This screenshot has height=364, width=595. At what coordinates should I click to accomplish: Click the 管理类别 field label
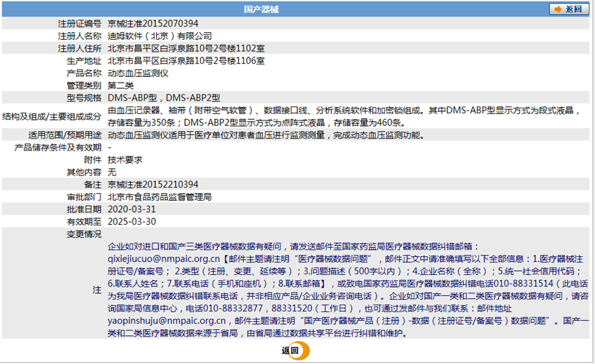[x=84, y=85]
